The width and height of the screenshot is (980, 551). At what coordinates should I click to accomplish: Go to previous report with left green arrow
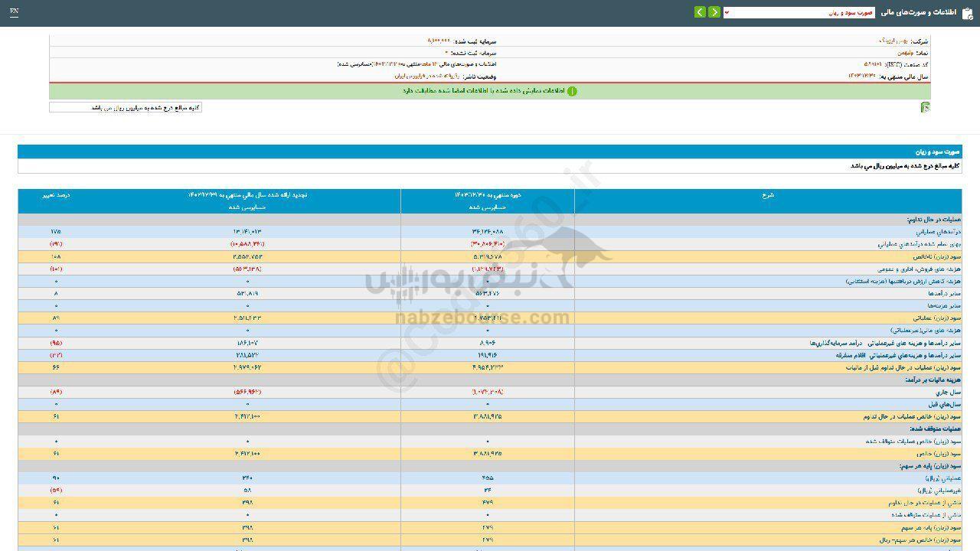coord(700,12)
